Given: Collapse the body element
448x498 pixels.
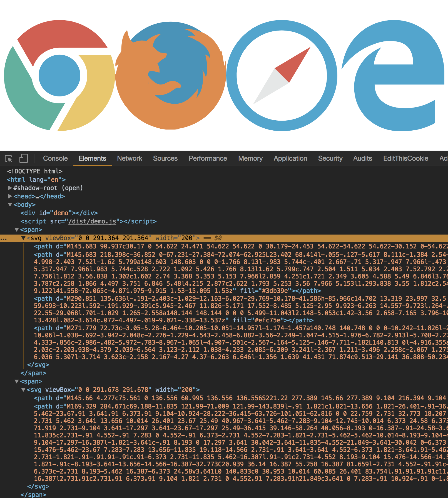Looking at the screenshot, I should 10,205.
